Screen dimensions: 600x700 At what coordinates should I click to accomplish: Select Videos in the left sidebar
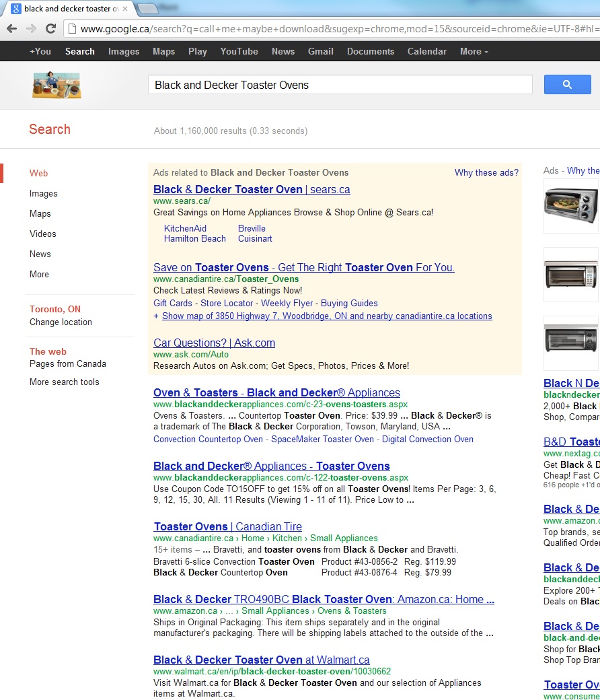click(42, 234)
